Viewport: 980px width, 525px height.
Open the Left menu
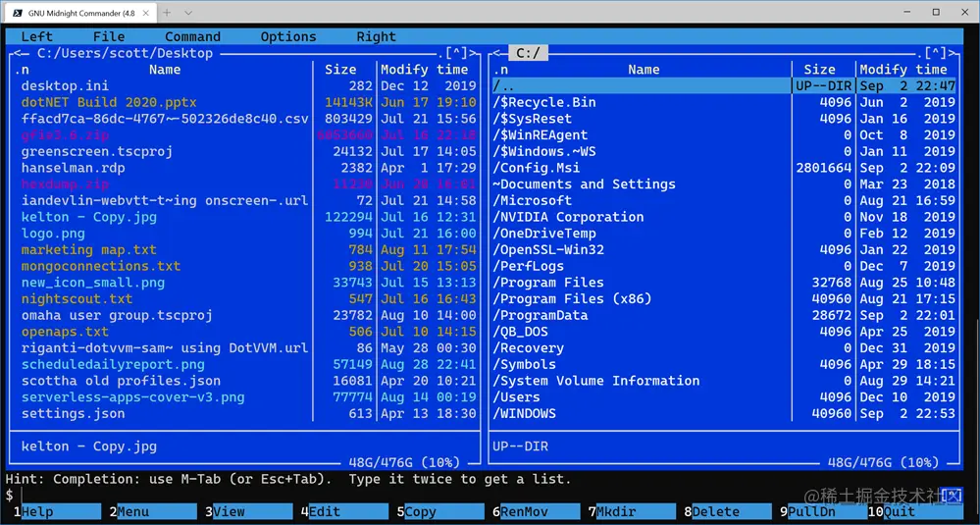pos(37,37)
